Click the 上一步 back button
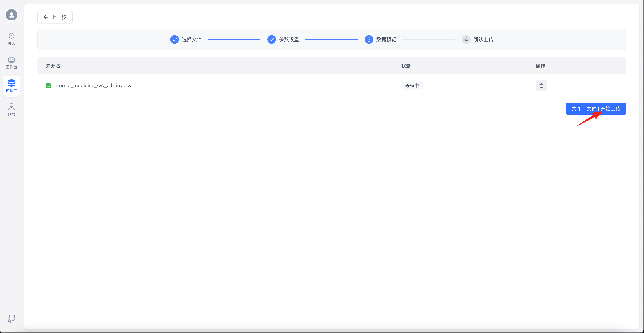Viewport: 644px width, 333px height. 55,17
